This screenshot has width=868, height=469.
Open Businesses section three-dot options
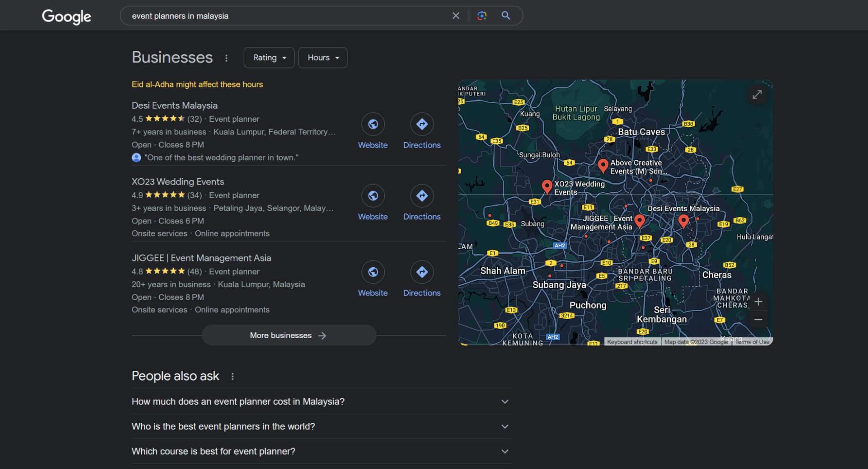point(226,58)
